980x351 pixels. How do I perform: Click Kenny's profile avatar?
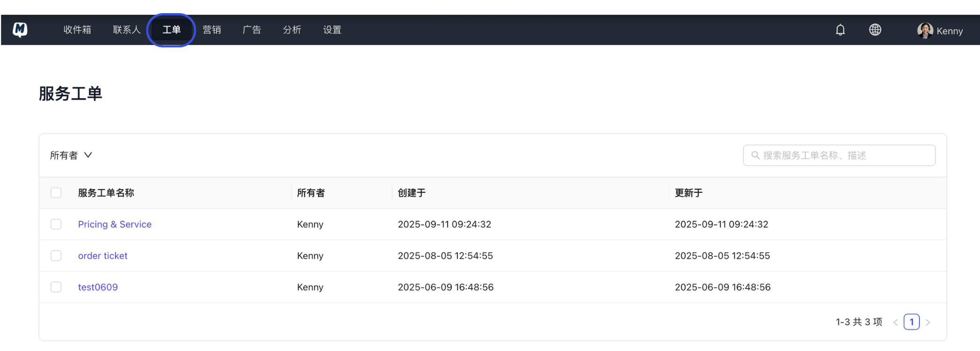tap(925, 31)
